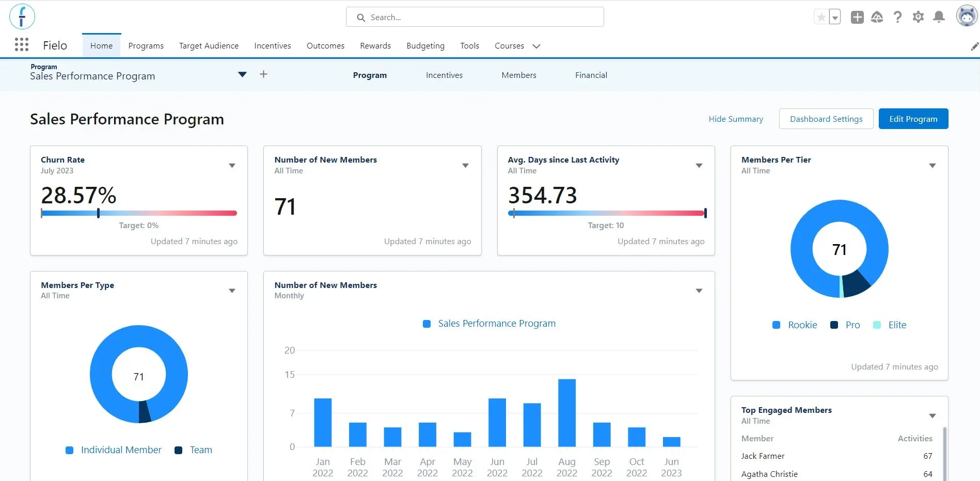Switch to the Incentives navigation tab
Image resolution: width=980 pixels, height=481 pixels.
pos(272,46)
